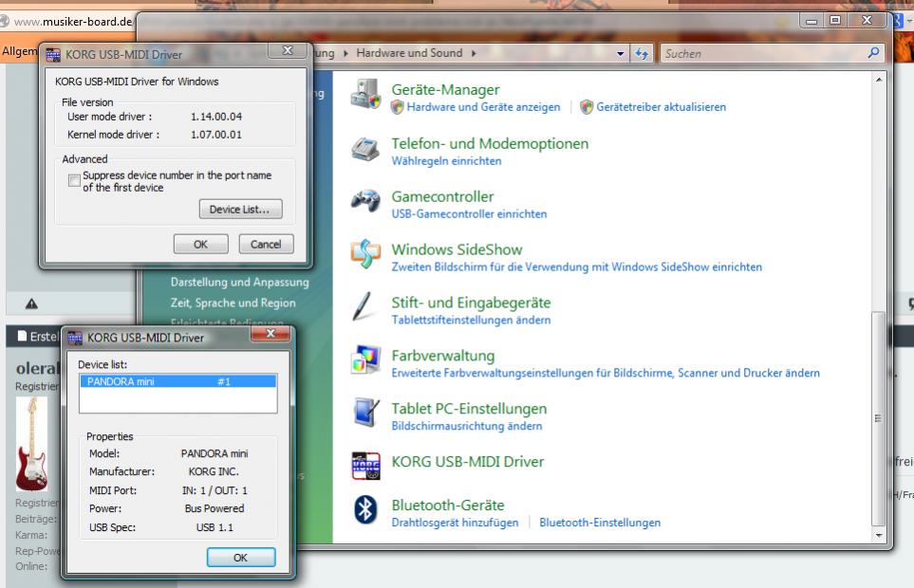This screenshot has width=914, height=588.
Task: Open Zeit, Sprache und Region in sidebar
Action: (233, 303)
